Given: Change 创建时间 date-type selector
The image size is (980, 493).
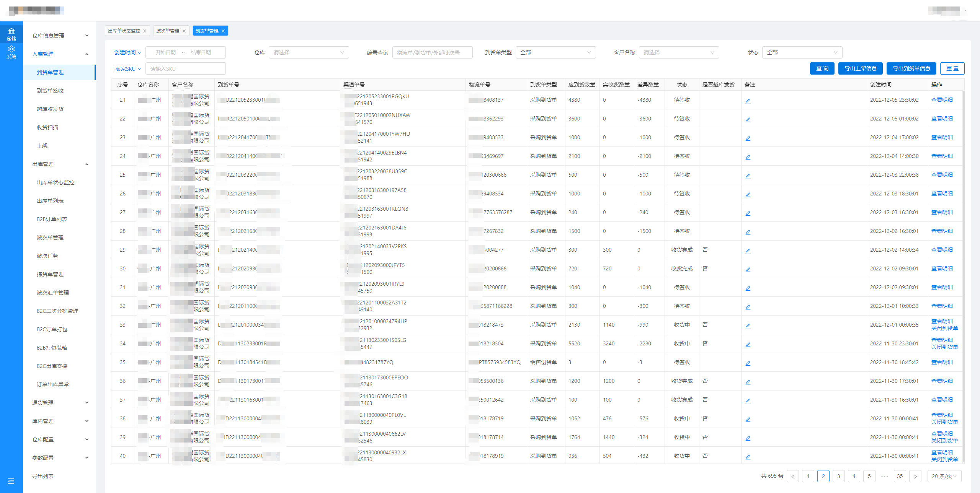Looking at the screenshot, I should pos(128,52).
